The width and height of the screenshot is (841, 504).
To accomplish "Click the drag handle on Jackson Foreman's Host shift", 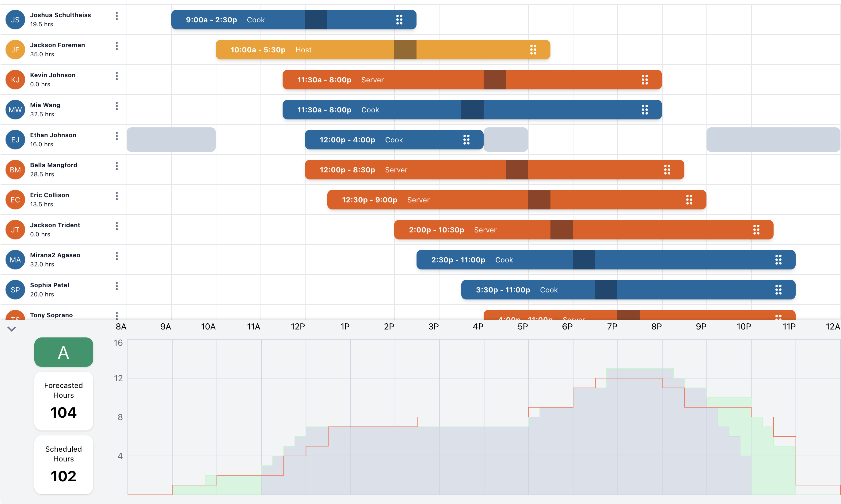I will tap(533, 49).
